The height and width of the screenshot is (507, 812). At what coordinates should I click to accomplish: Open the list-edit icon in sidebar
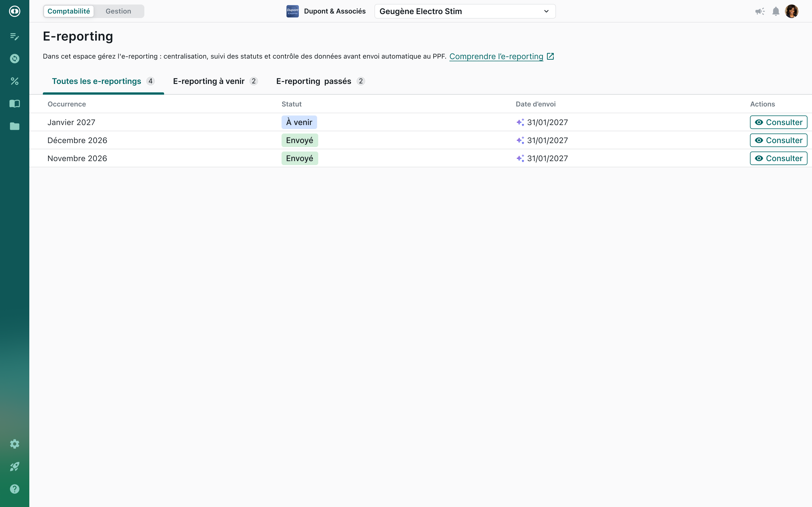pos(14,36)
